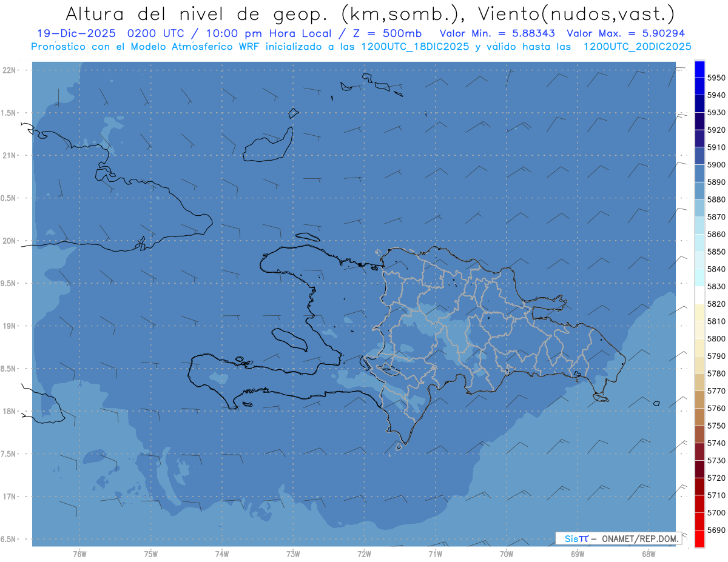This screenshot has height=562, width=728.
Task: Click the '74W' longitude label
Action: pyautogui.click(x=222, y=554)
